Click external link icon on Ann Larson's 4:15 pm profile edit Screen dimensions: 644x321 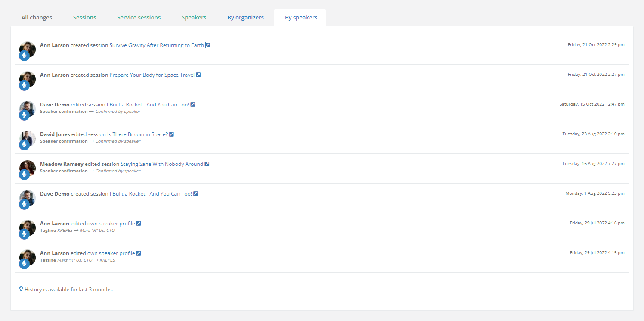click(139, 253)
